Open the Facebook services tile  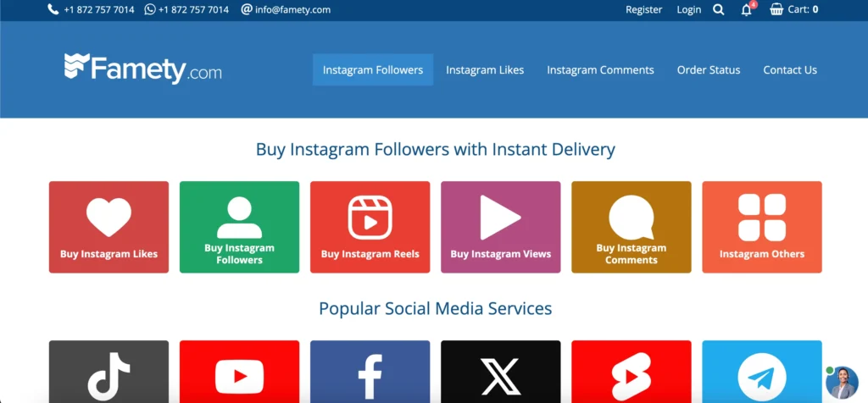tap(370, 372)
